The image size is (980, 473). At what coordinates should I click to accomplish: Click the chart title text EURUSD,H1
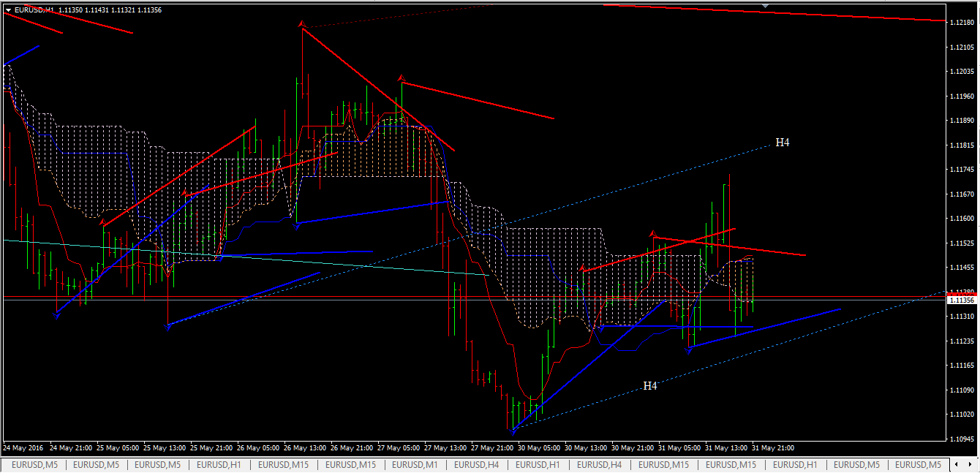34,10
